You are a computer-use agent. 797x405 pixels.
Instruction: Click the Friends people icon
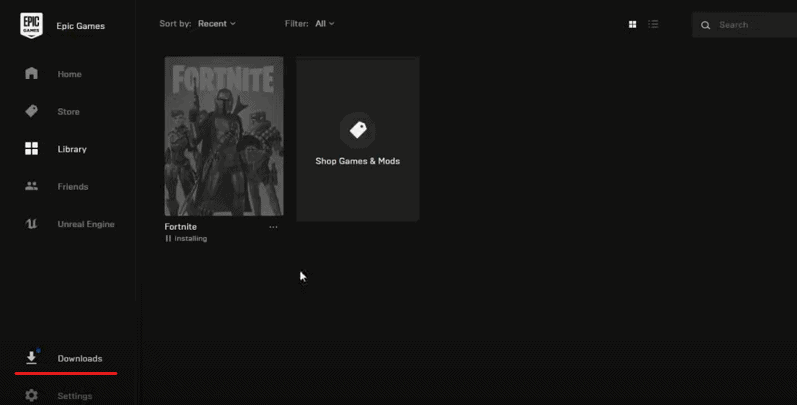pyautogui.click(x=32, y=186)
